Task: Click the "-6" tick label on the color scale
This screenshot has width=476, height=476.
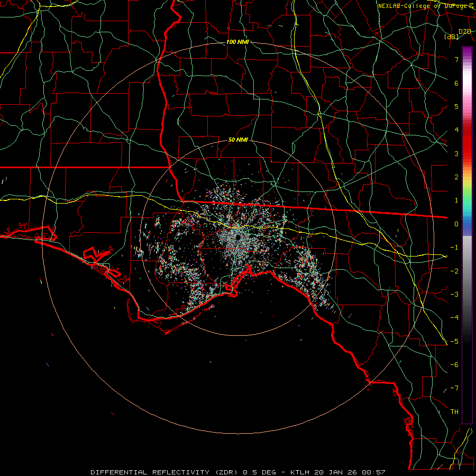Action: click(454, 365)
